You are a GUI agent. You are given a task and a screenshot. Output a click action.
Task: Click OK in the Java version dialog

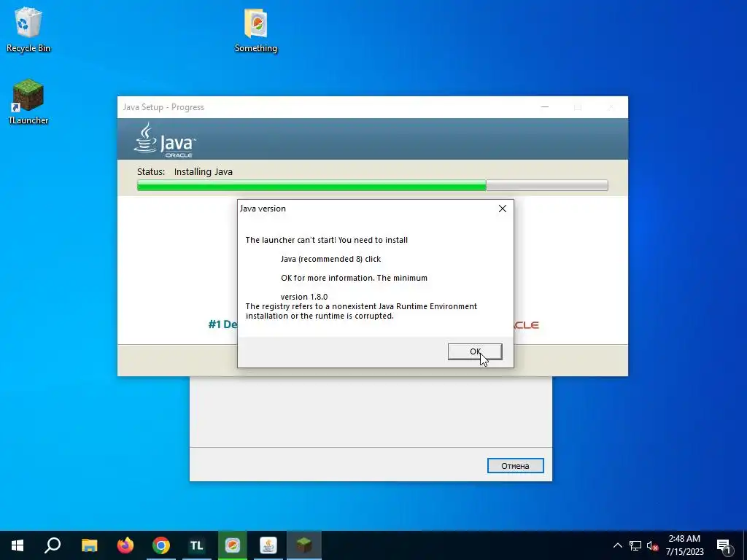pos(474,351)
